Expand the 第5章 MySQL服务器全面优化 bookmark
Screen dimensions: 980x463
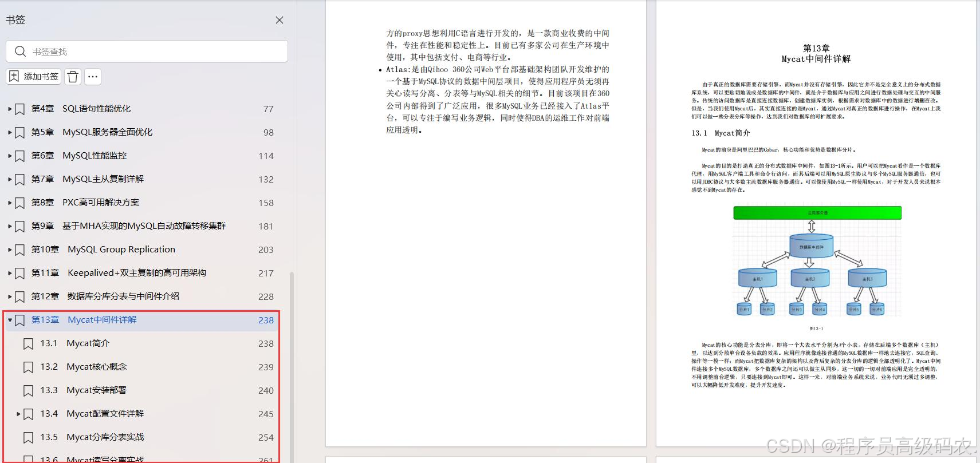10,132
